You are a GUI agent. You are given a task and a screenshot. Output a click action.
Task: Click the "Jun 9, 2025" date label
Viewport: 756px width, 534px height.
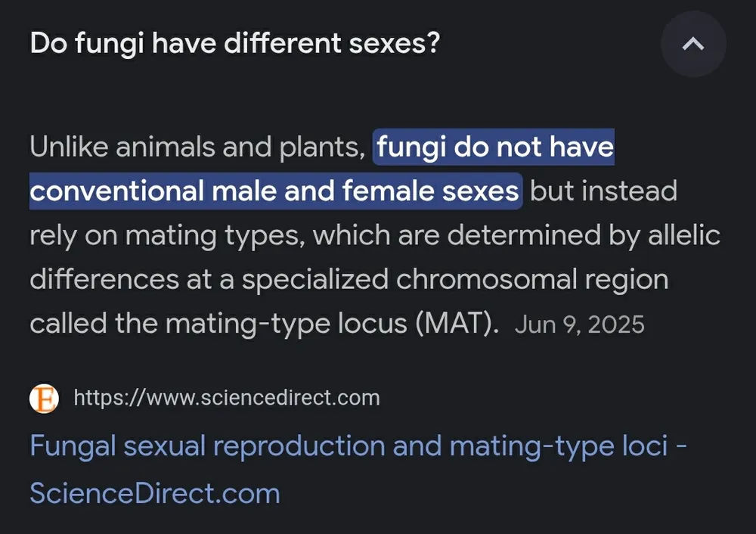[579, 325]
